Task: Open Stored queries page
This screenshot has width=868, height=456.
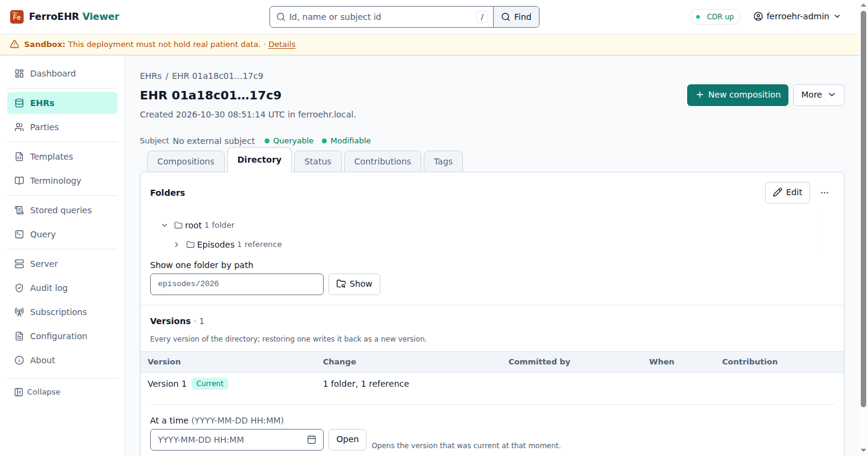Action: click(62, 210)
